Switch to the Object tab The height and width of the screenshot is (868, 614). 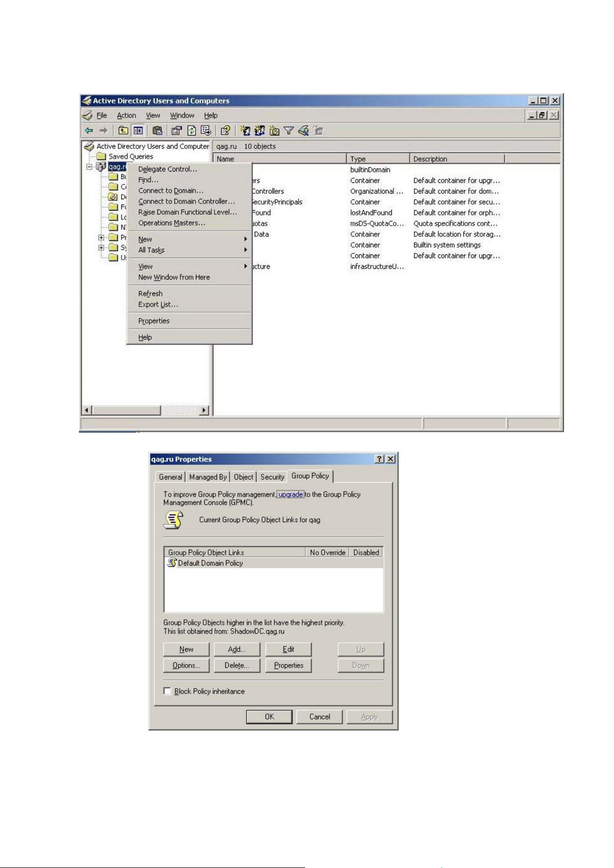[243, 477]
